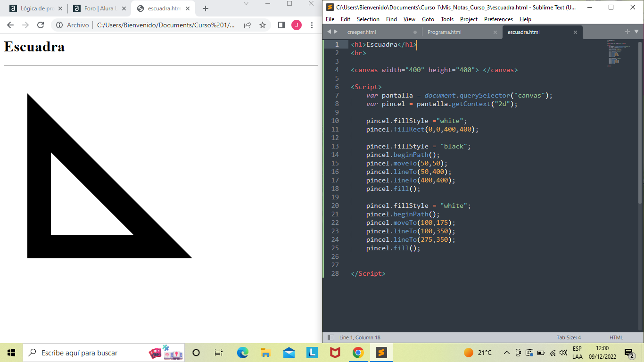644x362 pixels.
Task: Click Sublime vertical scrollbar
Action: point(640,123)
